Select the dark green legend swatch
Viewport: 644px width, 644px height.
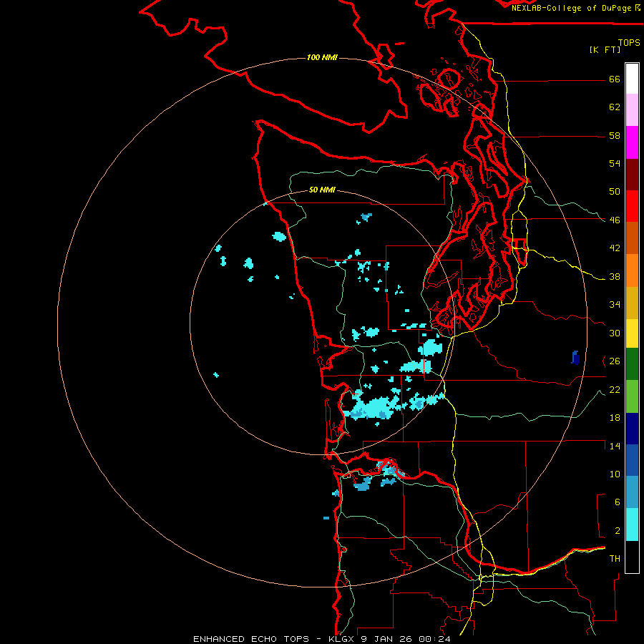pos(632,364)
